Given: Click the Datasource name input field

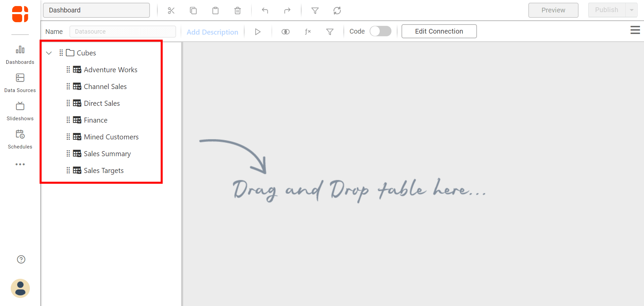Looking at the screenshot, I should [123, 32].
